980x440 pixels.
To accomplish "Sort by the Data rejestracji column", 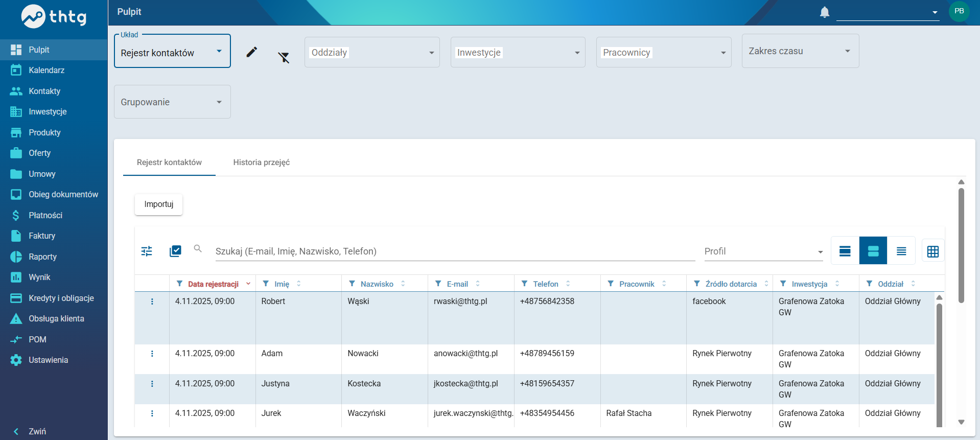I will click(213, 284).
